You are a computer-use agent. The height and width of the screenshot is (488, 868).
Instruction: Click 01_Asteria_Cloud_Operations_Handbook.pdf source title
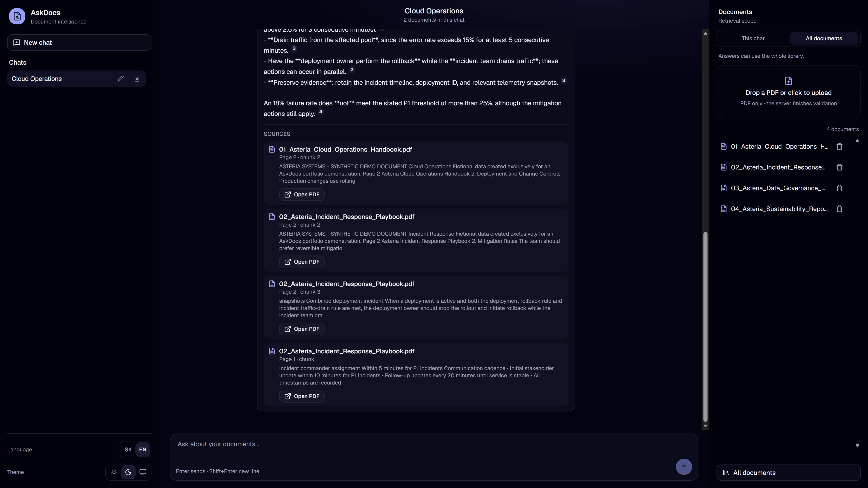tap(345, 150)
